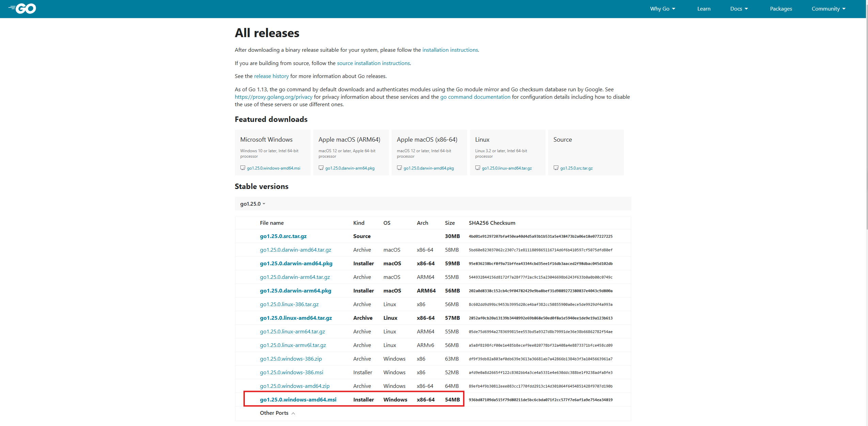This screenshot has height=426, width=868.
Task: Click the Microsoft Windows featured card title
Action: tap(266, 140)
